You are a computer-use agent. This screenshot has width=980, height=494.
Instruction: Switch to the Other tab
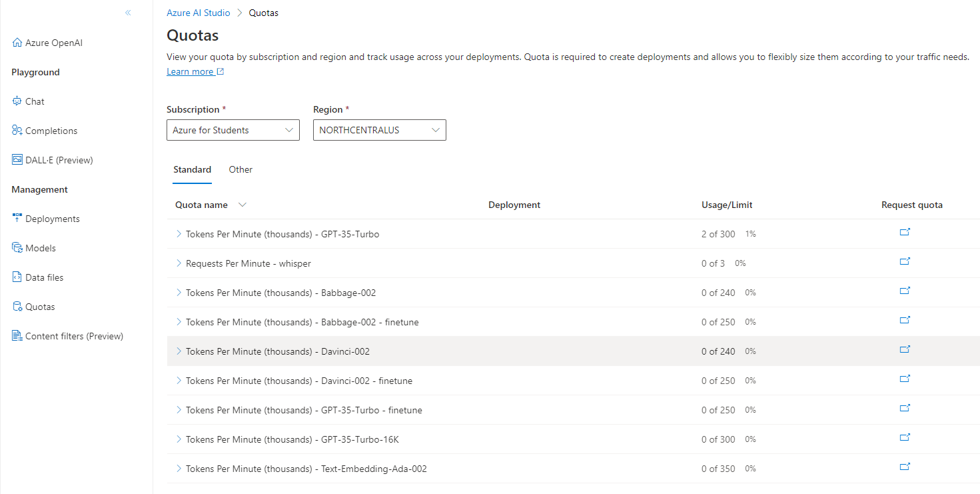click(241, 169)
